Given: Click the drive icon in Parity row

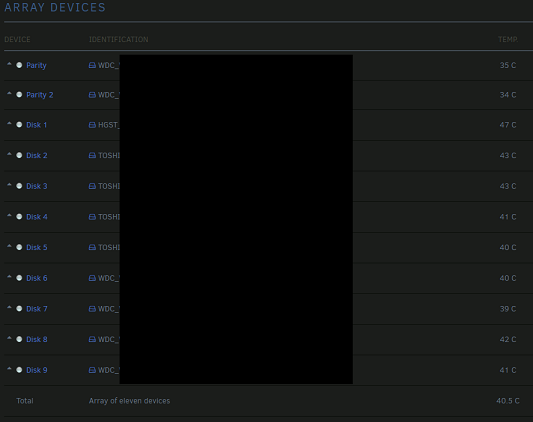Looking at the screenshot, I should (x=92, y=65).
